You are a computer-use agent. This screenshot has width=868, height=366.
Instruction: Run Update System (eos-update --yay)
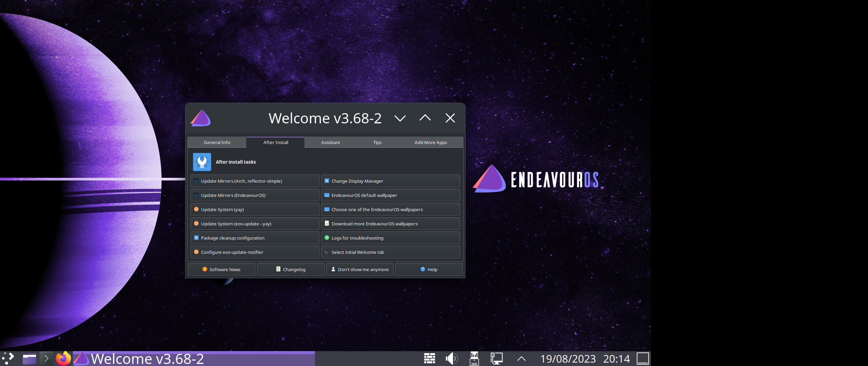(255, 224)
